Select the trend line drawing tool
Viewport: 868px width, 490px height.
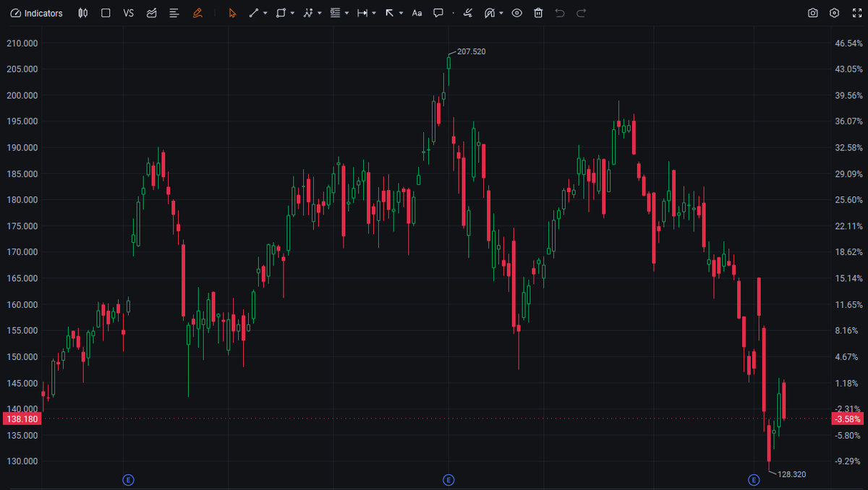pyautogui.click(x=253, y=13)
